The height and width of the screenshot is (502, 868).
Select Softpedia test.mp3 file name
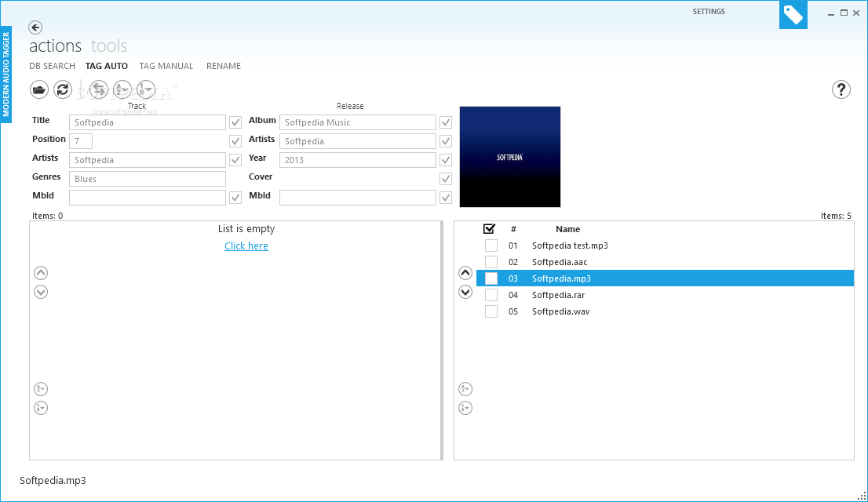point(571,246)
